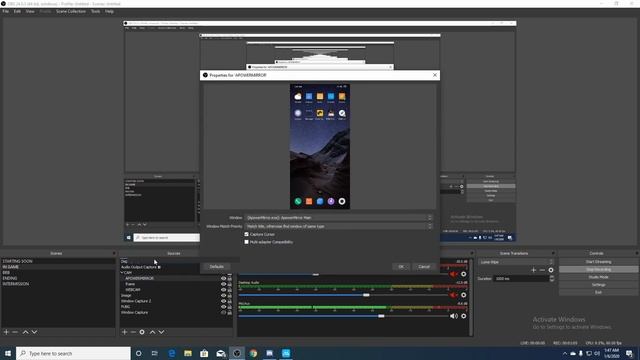Open Mail app from taskbar
This screenshot has width=640, height=360.
click(x=221, y=353)
